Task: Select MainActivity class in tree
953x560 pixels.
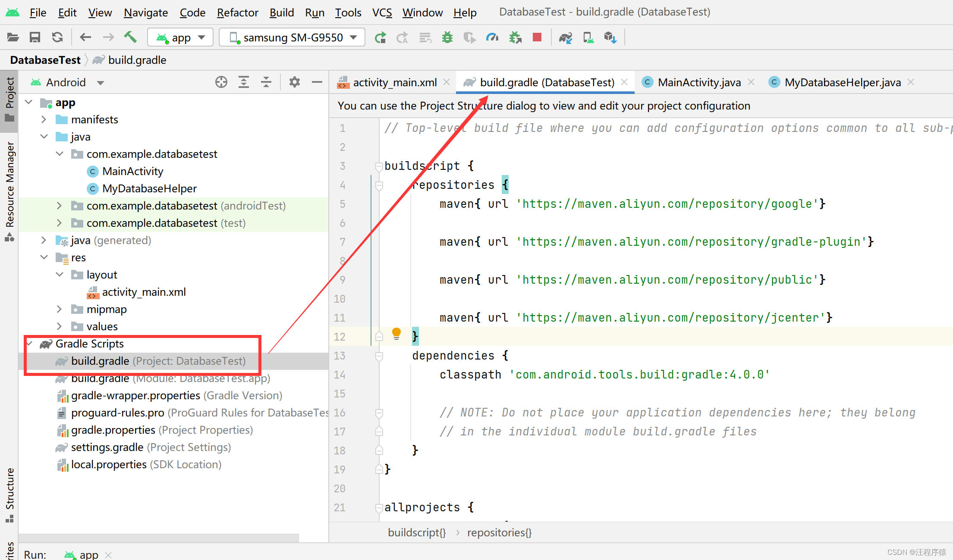Action: click(x=132, y=171)
